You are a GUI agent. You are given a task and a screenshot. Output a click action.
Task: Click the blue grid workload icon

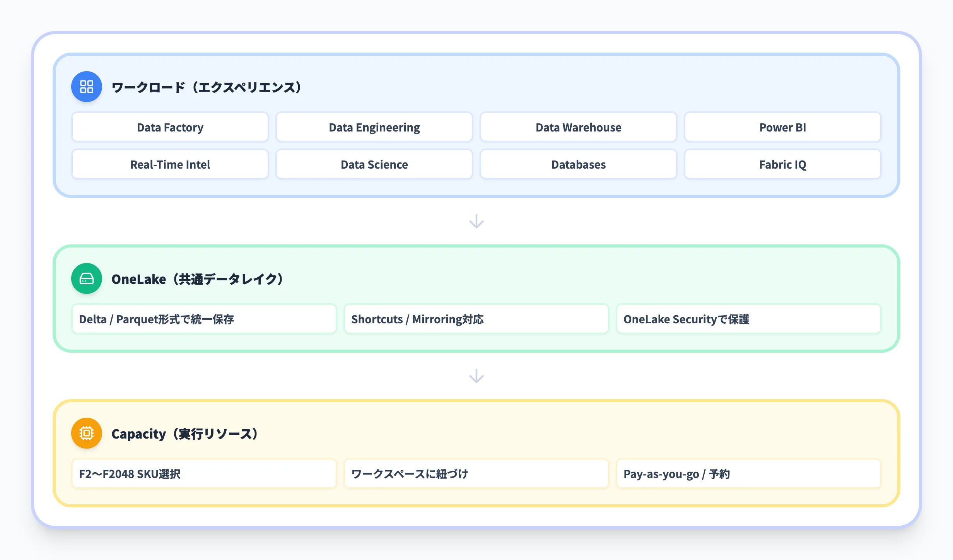pos(86,87)
